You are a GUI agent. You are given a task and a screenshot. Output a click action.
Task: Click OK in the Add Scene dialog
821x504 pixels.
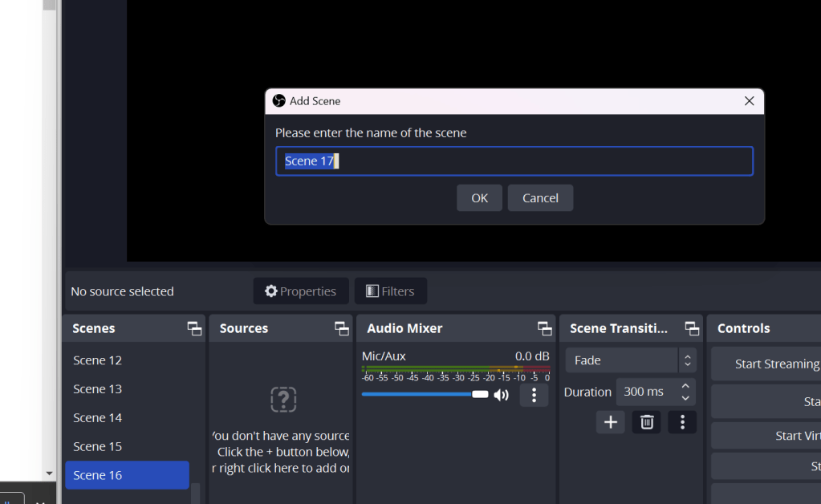[x=479, y=198]
